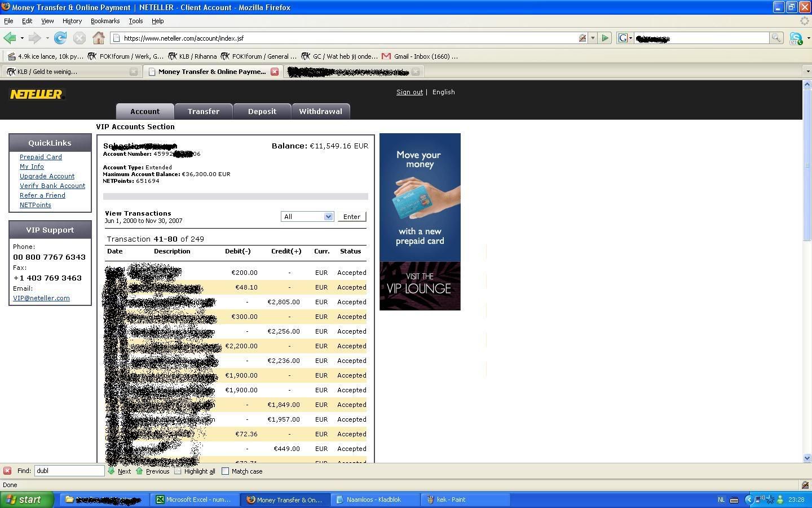This screenshot has height=508, width=812.
Task: Switch to the Transfer tab
Action: (204, 111)
